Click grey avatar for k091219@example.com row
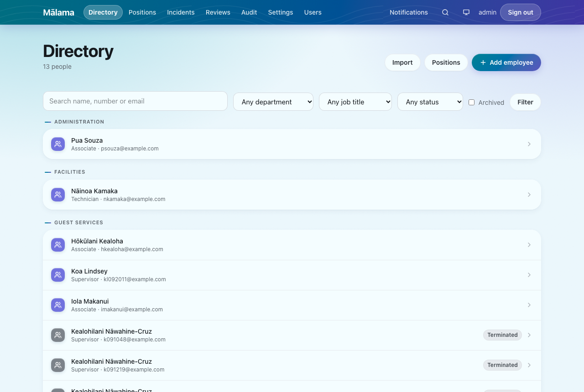 tap(58, 365)
